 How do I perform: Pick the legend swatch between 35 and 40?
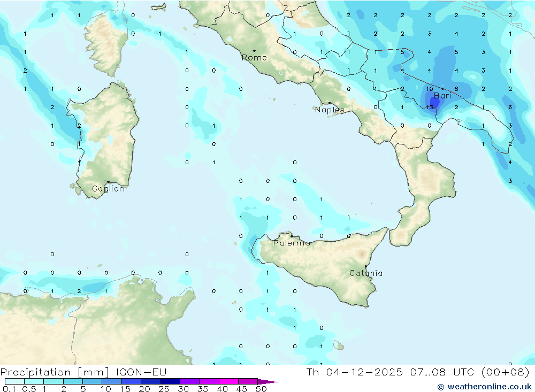[x=209, y=381]
